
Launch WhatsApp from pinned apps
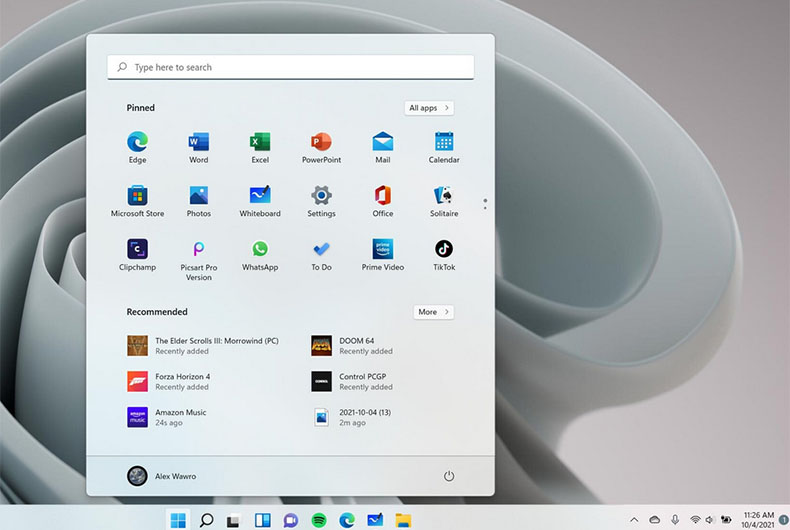pyautogui.click(x=260, y=255)
